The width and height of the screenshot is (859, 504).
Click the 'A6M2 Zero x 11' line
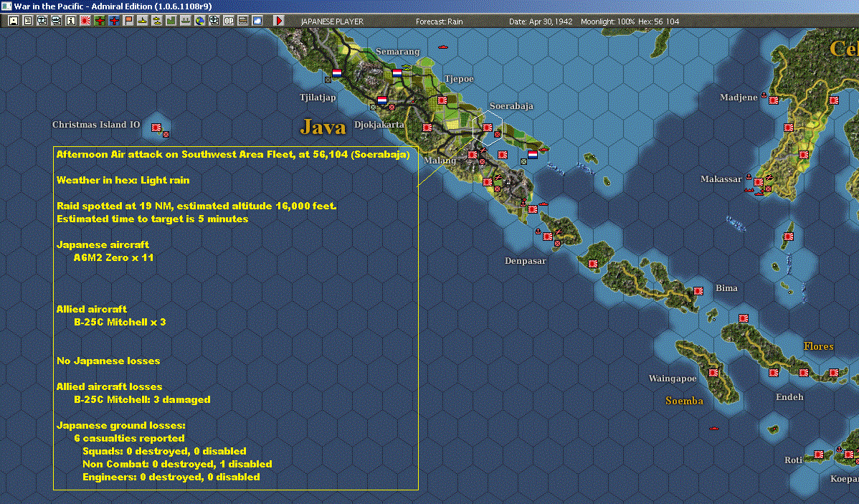coord(114,257)
